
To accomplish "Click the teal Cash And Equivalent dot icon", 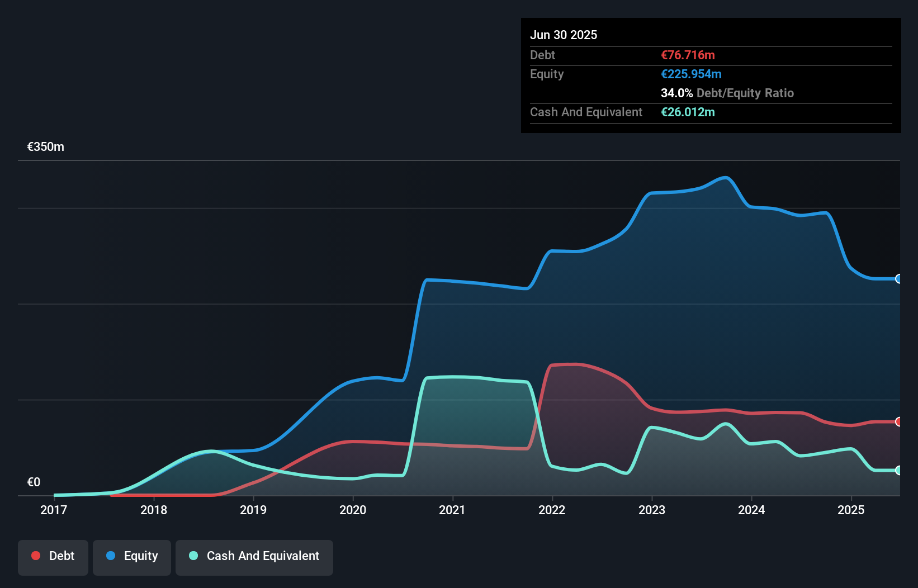I will tap(192, 556).
